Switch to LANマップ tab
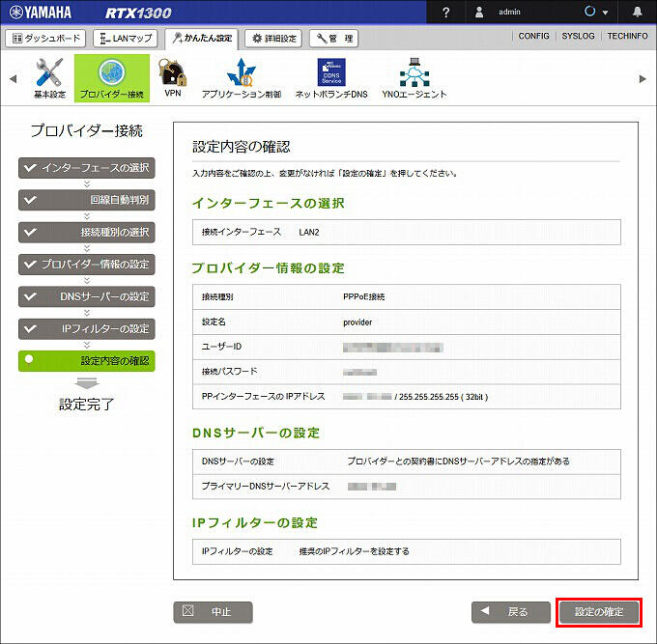 point(126,39)
